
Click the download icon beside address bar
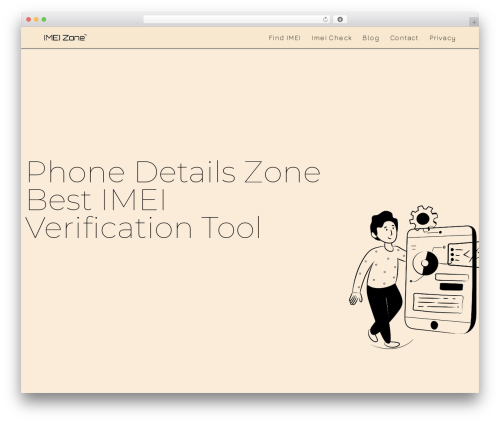(x=340, y=19)
